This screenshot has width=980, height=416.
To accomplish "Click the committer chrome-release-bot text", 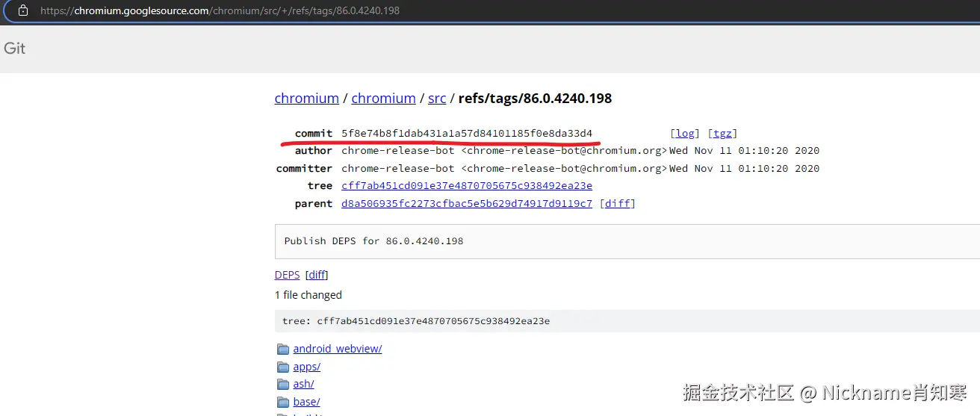I will pyautogui.click(x=504, y=169).
